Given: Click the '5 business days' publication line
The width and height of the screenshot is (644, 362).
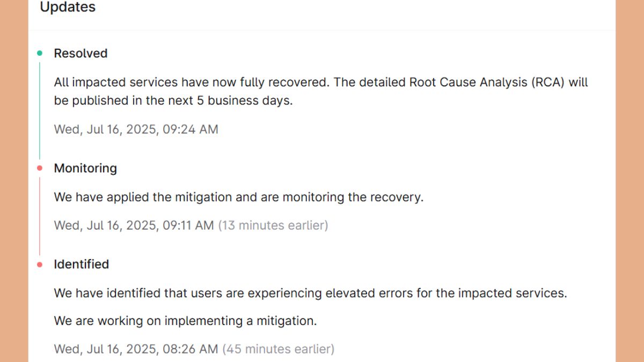Looking at the screenshot, I should (x=173, y=101).
